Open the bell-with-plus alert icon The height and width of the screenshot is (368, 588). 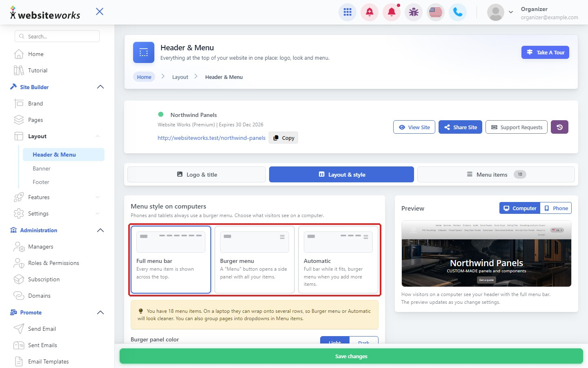[370, 12]
